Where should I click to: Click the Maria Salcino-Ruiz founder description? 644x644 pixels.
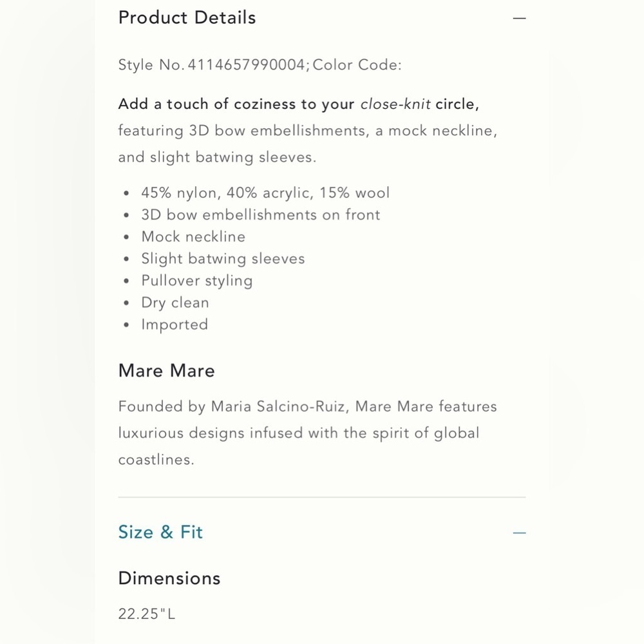[x=308, y=433]
